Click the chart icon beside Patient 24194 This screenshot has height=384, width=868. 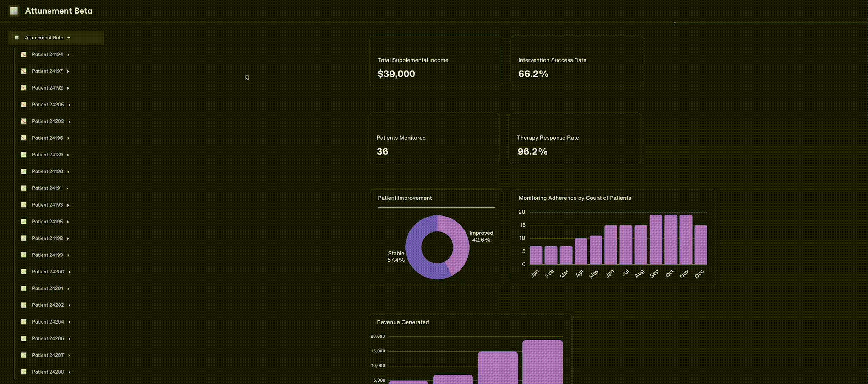(24, 54)
